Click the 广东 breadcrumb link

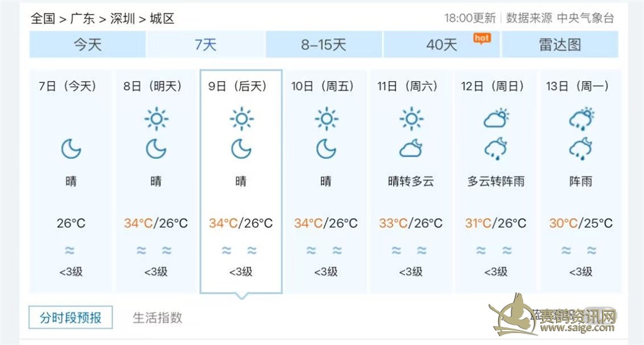82,18
